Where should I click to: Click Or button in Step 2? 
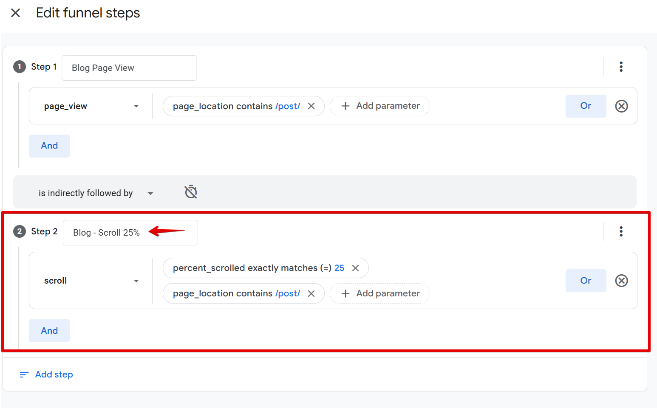click(x=585, y=281)
